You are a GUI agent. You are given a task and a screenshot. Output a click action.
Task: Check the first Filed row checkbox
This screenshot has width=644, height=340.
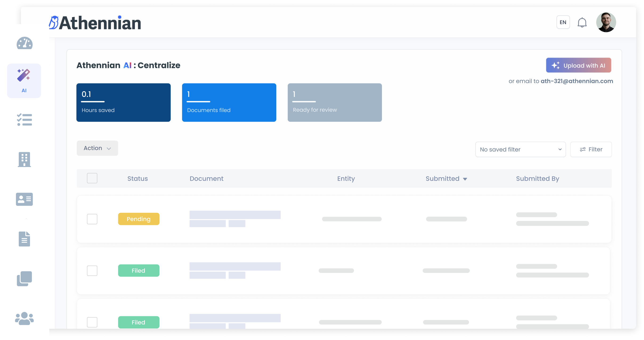click(x=92, y=271)
